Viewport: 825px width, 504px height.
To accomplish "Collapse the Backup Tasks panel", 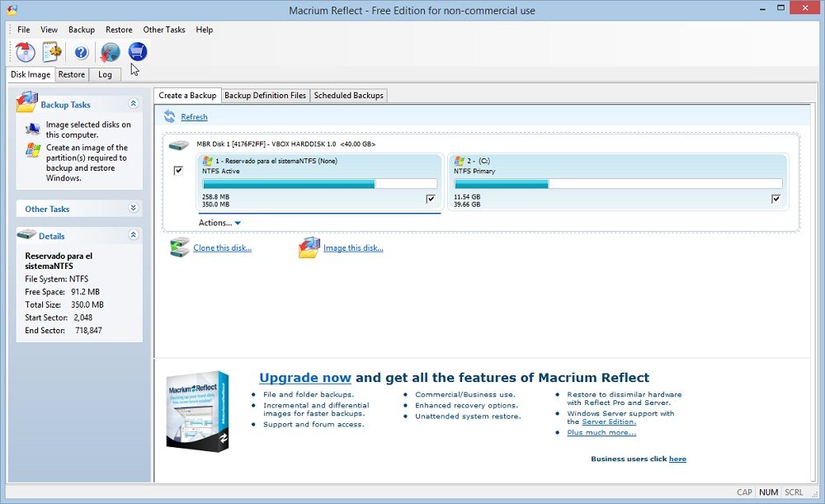I will point(133,103).
